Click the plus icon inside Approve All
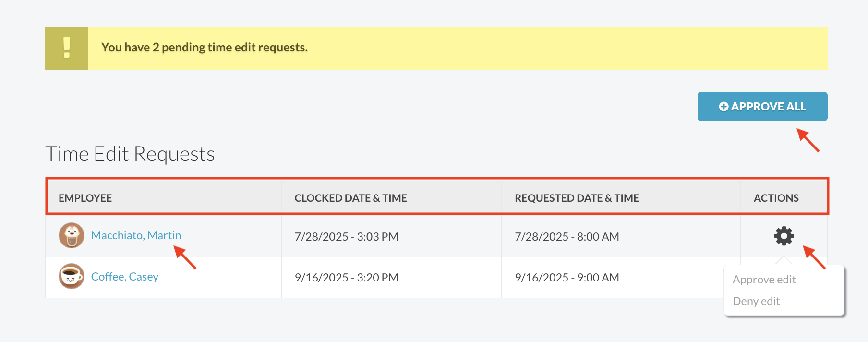Screen dimensions: 868x342 tap(723, 107)
